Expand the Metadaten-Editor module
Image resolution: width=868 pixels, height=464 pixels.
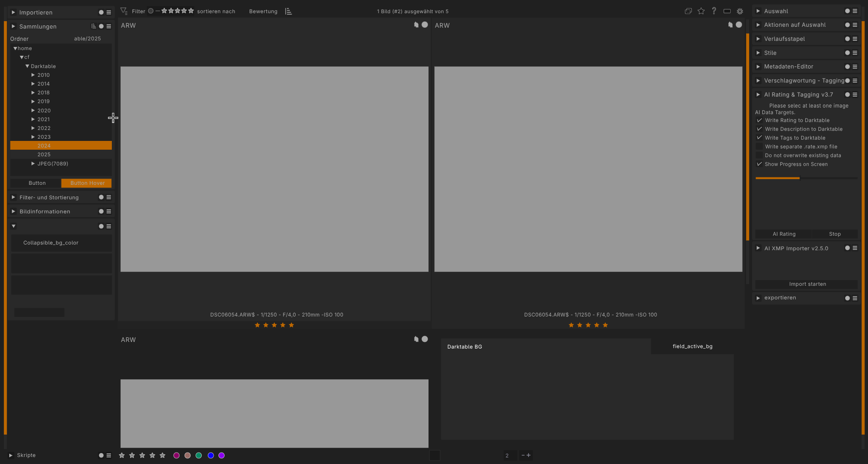coord(758,67)
